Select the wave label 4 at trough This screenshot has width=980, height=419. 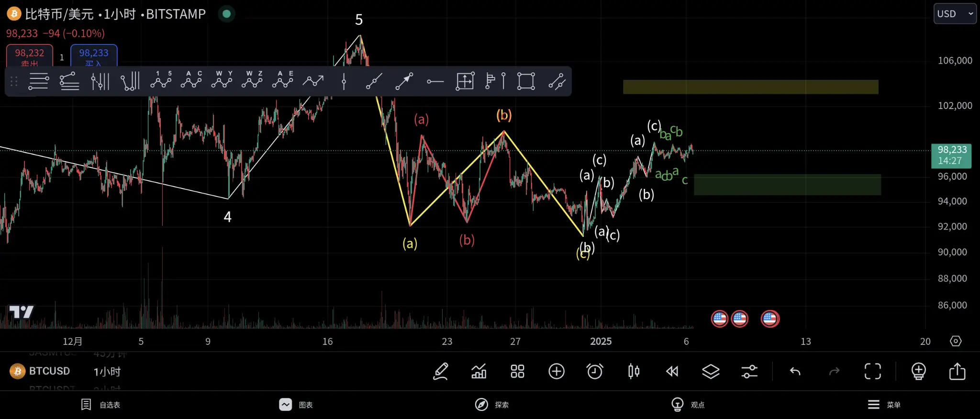pyautogui.click(x=228, y=217)
